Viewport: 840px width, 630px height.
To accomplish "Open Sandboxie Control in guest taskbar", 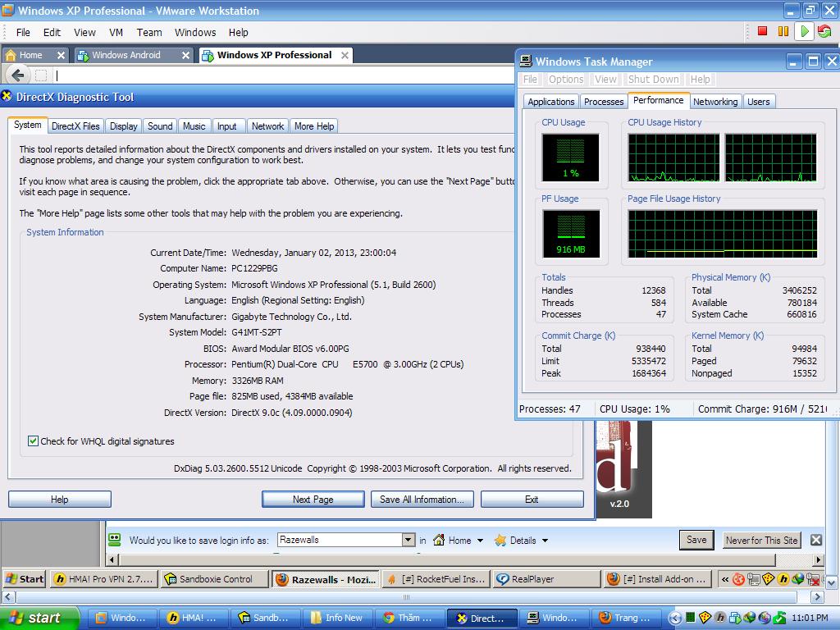I will coord(214,579).
